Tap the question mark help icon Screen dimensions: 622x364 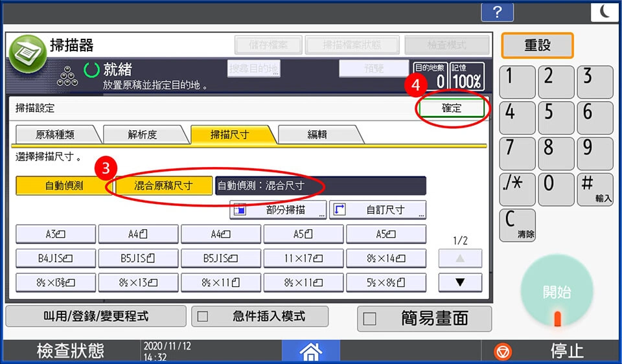pos(497,12)
